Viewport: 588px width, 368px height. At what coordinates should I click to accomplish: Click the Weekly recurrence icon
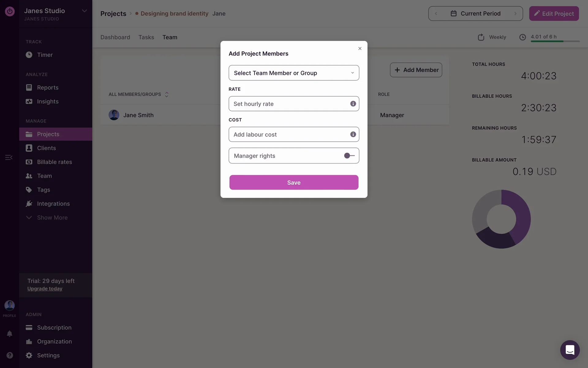(481, 37)
